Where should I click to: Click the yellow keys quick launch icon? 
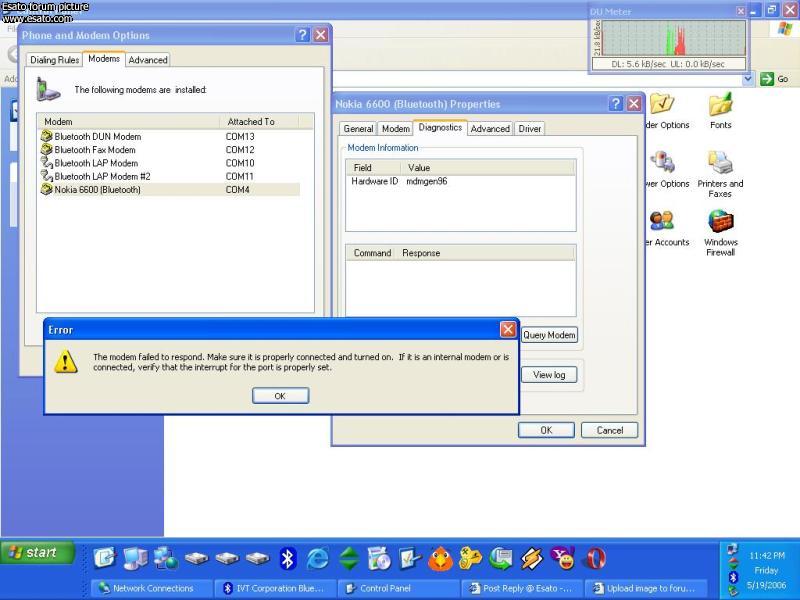click(x=470, y=558)
